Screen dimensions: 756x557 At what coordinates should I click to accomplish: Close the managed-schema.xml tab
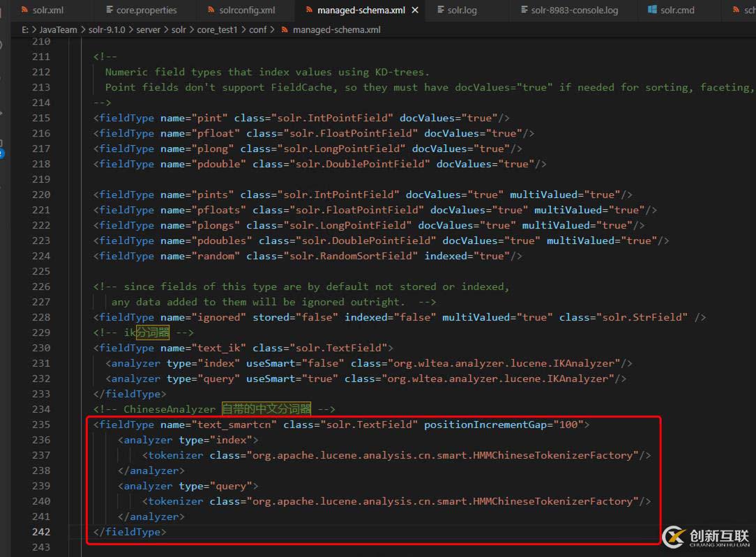pos(415,10)
